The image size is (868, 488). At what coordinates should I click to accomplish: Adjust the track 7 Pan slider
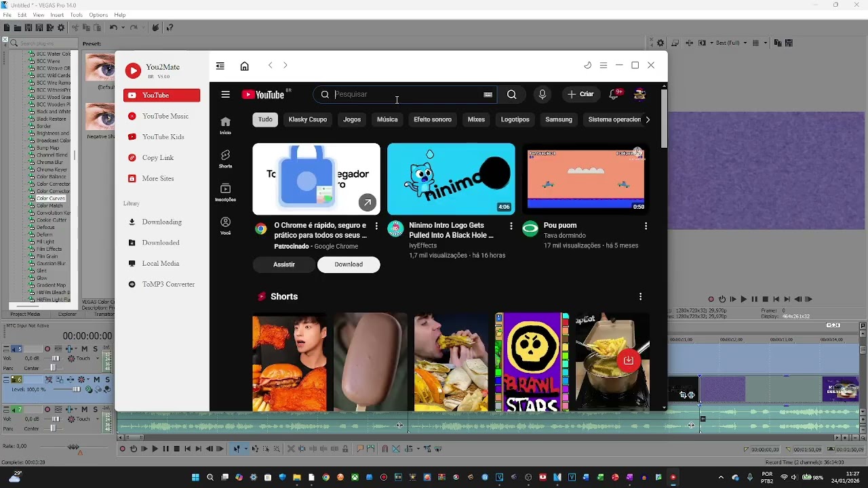click(x=54, y=428)
